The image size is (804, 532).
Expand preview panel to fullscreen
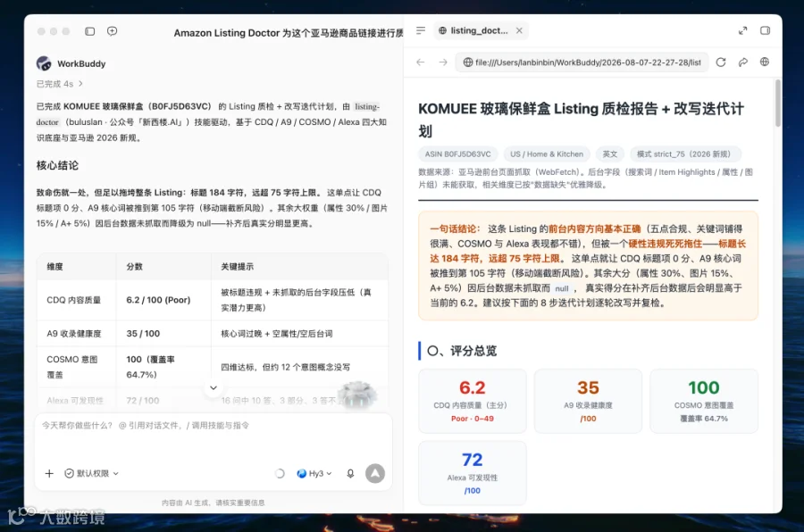click(x=742, y=30)
